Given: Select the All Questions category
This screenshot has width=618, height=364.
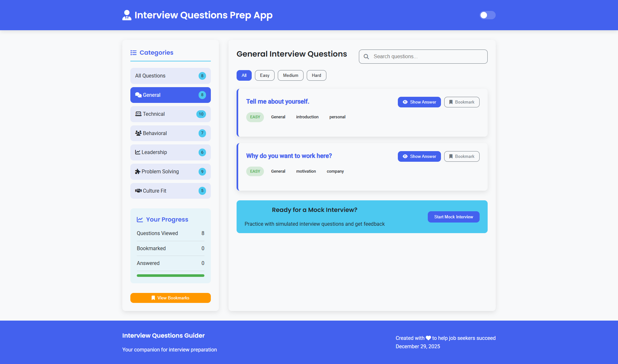Looking at the screenshot, I should 170,76.
